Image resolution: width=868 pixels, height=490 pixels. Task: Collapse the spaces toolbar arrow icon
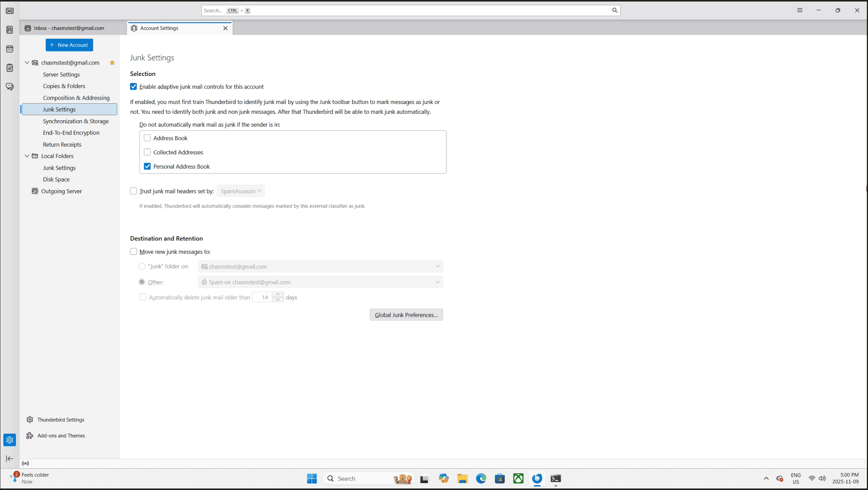coord(10,459)
